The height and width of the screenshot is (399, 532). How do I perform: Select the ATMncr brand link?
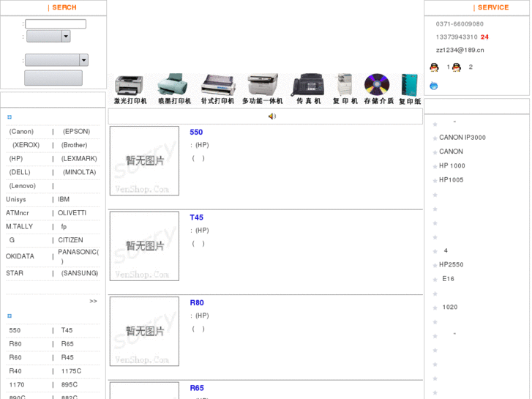(x=18, y=213)
